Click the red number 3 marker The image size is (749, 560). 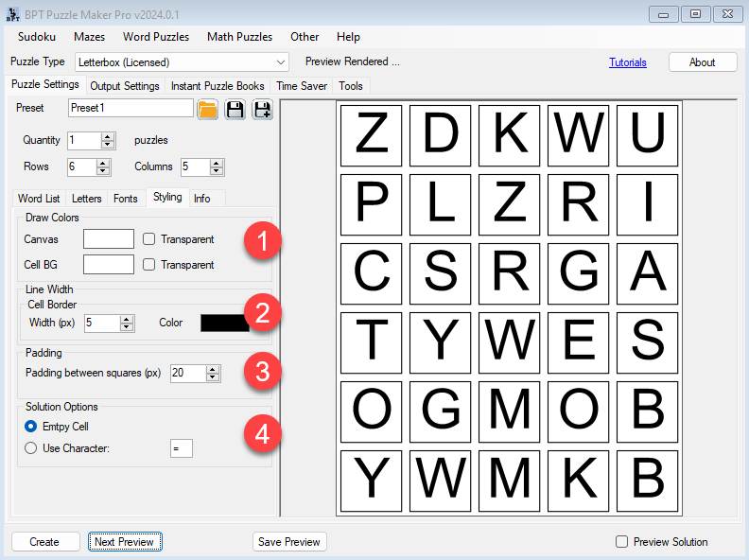click(260, 373)
